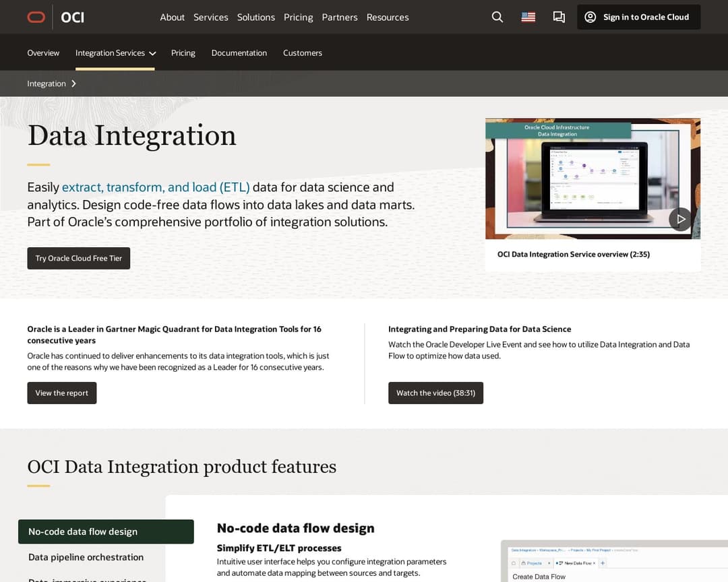
Task: Select the Data pipeline orchestration feature tab
Action: point(86,557)
